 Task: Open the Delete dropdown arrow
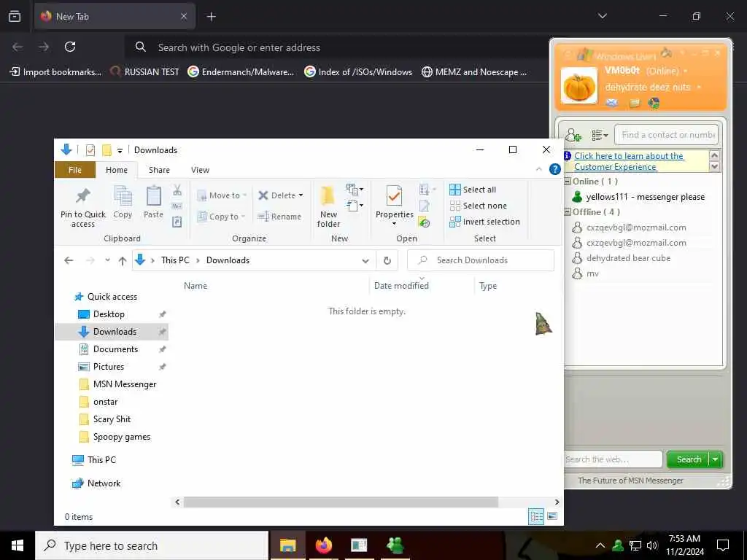(x=301, y=195)
